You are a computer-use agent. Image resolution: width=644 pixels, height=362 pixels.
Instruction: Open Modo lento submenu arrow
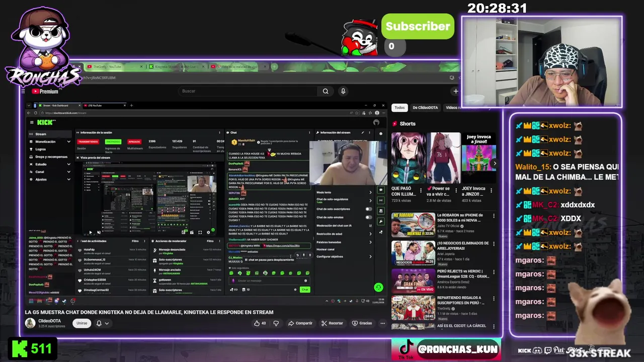[371, 193]
